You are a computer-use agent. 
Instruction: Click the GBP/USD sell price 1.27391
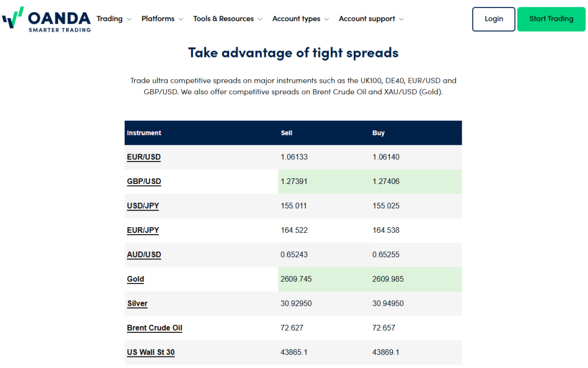pos(294,182)
